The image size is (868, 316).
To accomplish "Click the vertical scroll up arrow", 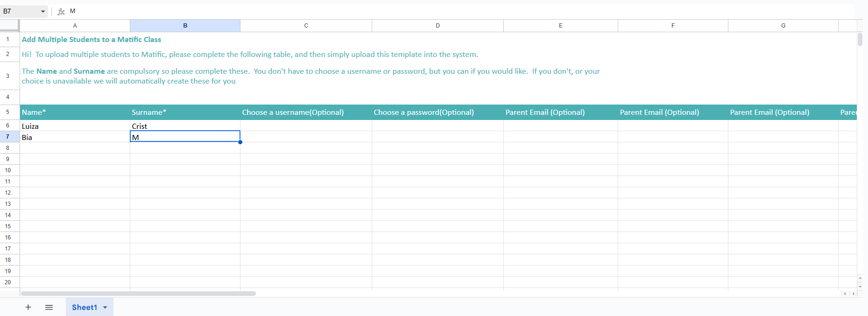I will 860,278.
